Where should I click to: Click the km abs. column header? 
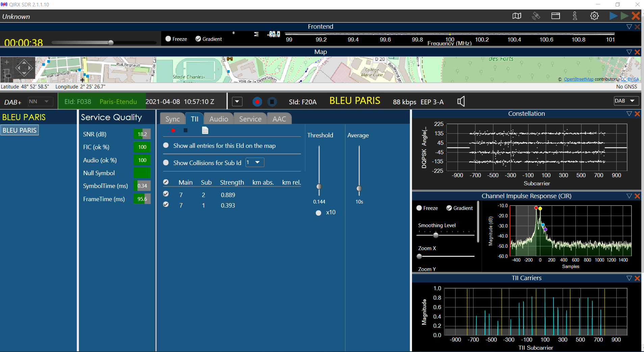pyautogui.click(x=263, y=183)
